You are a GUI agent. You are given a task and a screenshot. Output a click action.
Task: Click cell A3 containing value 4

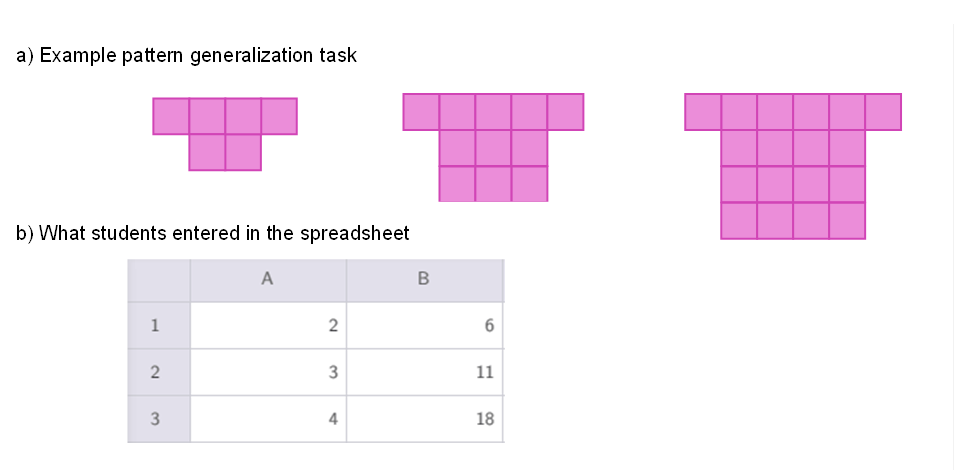click(x=267, y=419)
